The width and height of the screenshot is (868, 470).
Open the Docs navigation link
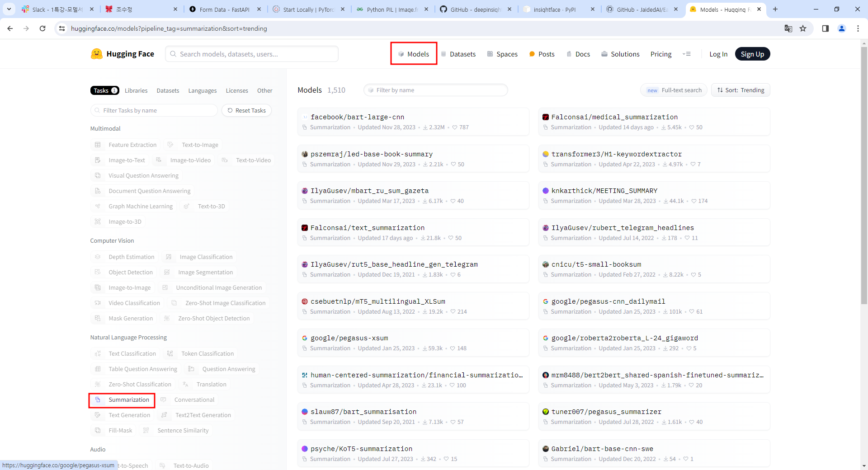(578, 54)
